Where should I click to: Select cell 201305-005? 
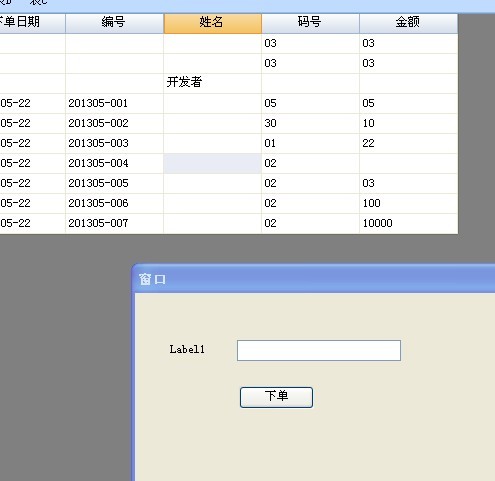[x=114, y=183]
